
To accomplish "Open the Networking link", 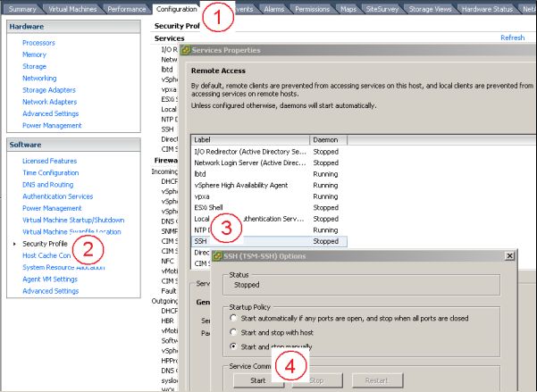I will [x=39, y=78].
